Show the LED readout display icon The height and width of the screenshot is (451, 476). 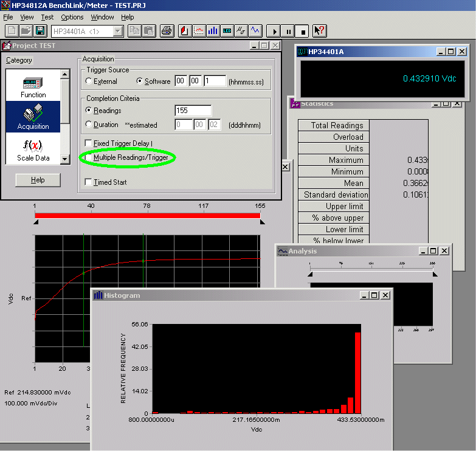pos(227,30)
